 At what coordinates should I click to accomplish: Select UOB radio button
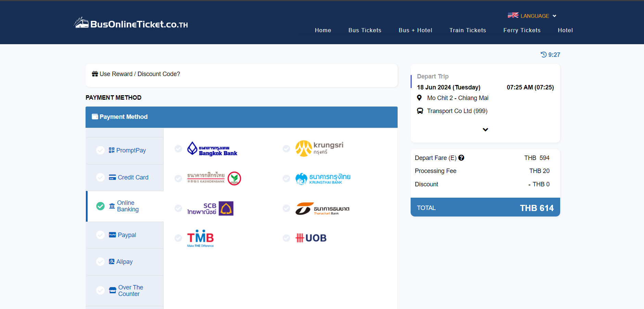tap(286, 238)
